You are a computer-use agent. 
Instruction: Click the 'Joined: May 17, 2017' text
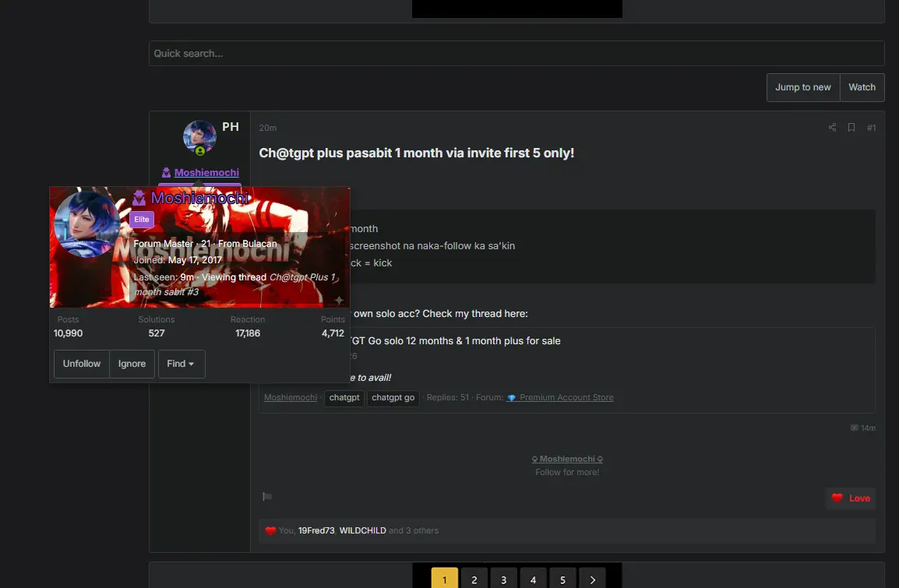tap(178, 260)
